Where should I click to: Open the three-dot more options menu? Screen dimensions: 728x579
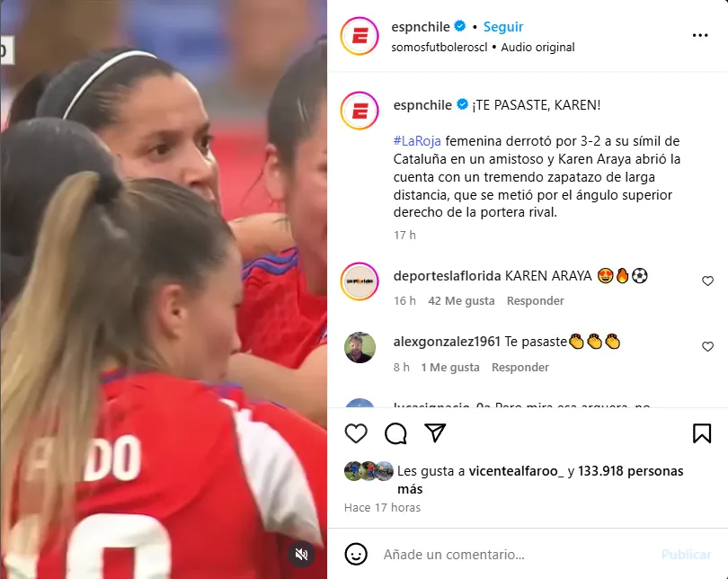[x=699, y=35]
